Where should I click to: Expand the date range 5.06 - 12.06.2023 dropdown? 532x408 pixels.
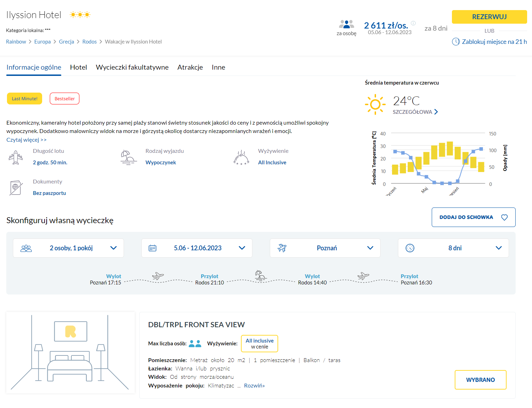click(197, 248)
